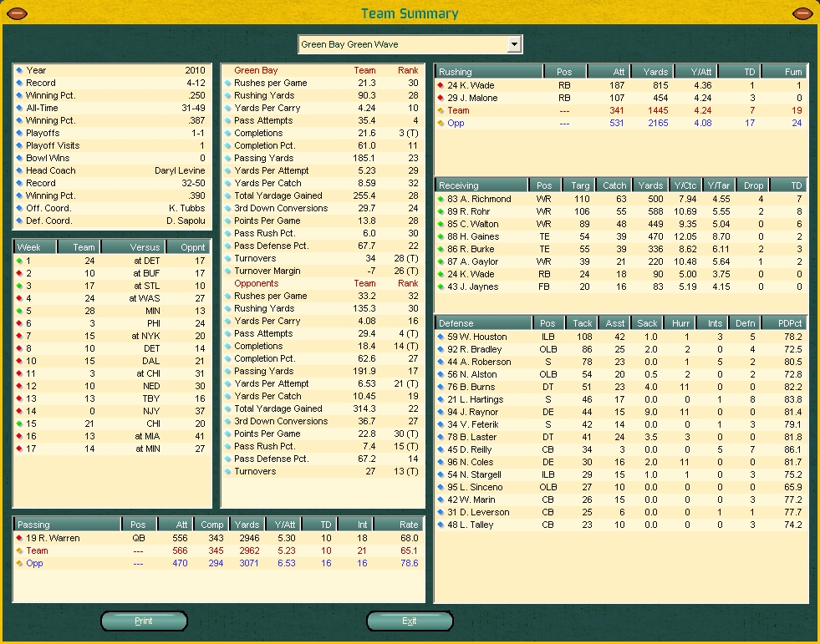Viewport: 820px width, 644px height.
Task: Click the Exit button
Action: tap(409, 621)
